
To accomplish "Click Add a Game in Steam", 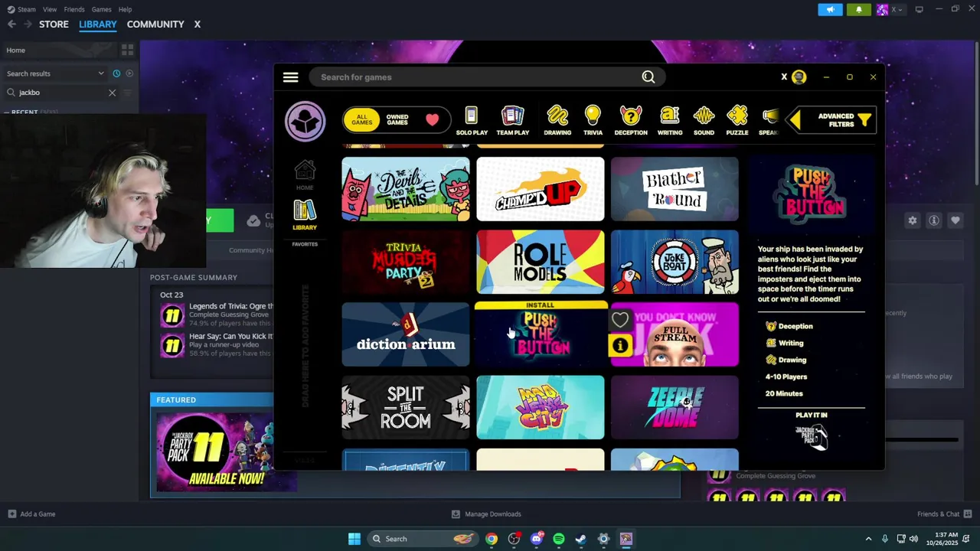I will [31, 514].
